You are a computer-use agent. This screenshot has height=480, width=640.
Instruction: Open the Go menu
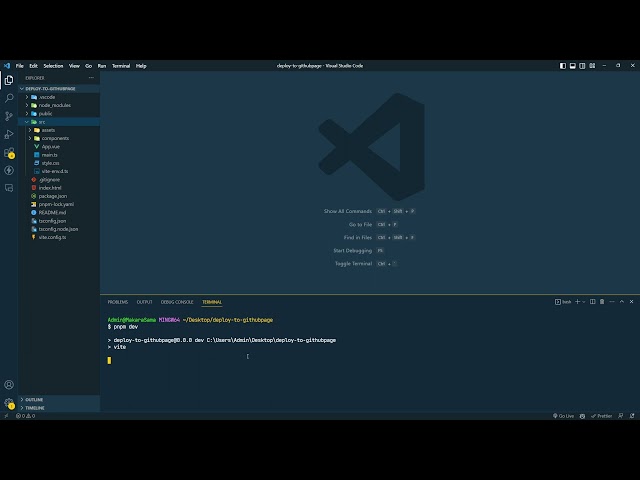[x=89, y=66]
